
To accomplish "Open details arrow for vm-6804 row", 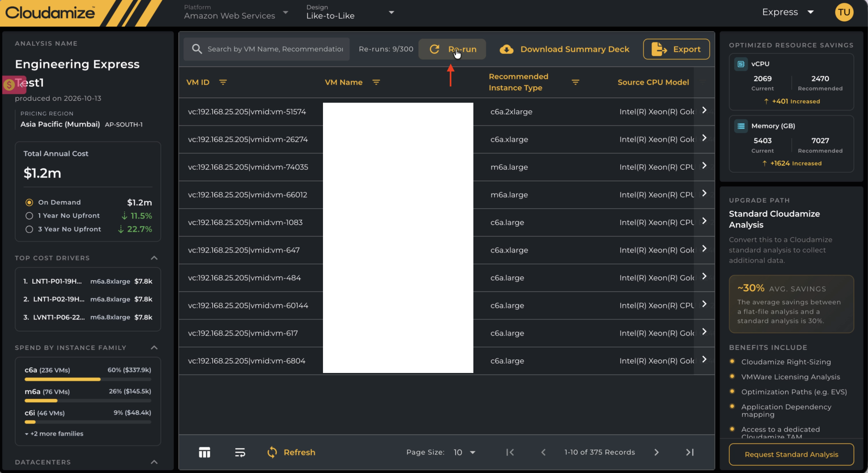I will pyautogui.click(x=704, y=359).
